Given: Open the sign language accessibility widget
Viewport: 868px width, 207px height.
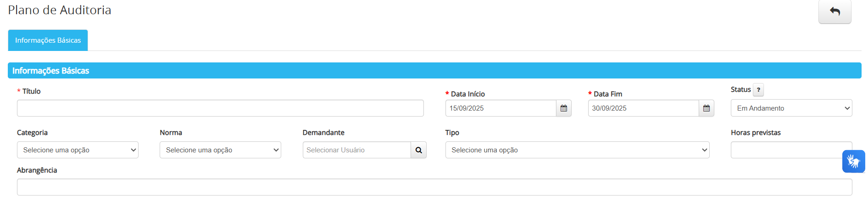Looking at the screenshot, I should point(853,162).
